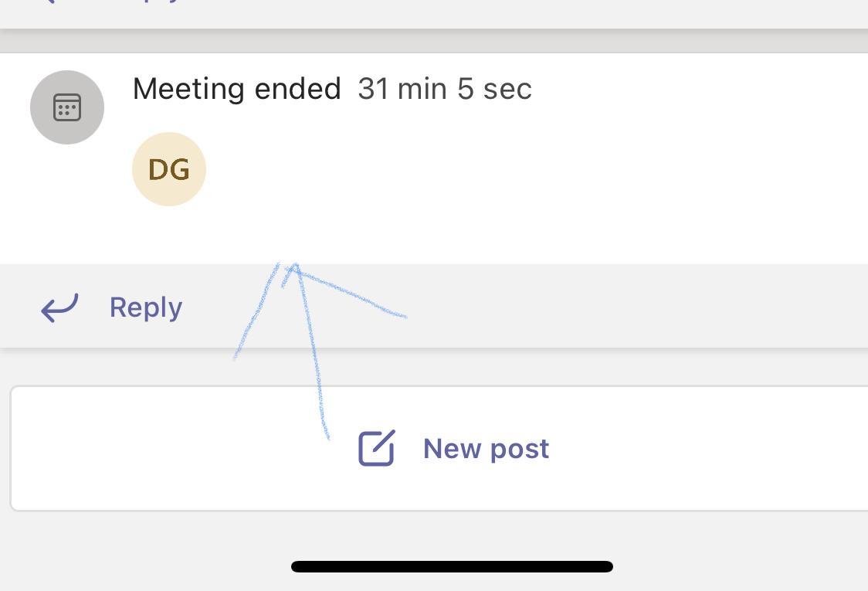Tap the word "post" in New post
868x591 pixels.
click(520, 449)
